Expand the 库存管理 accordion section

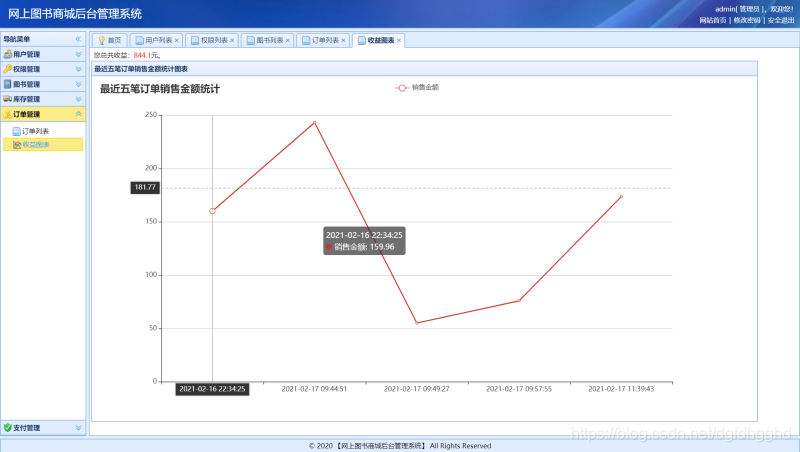click(x=78, y=99)
